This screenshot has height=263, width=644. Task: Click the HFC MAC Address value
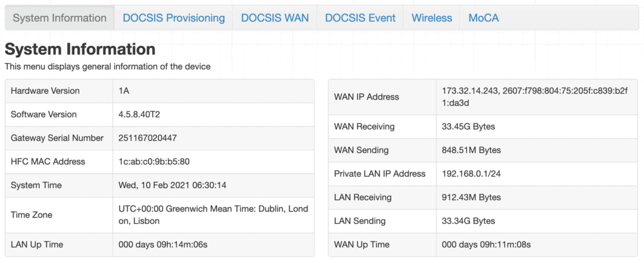[x=154, y=162]
